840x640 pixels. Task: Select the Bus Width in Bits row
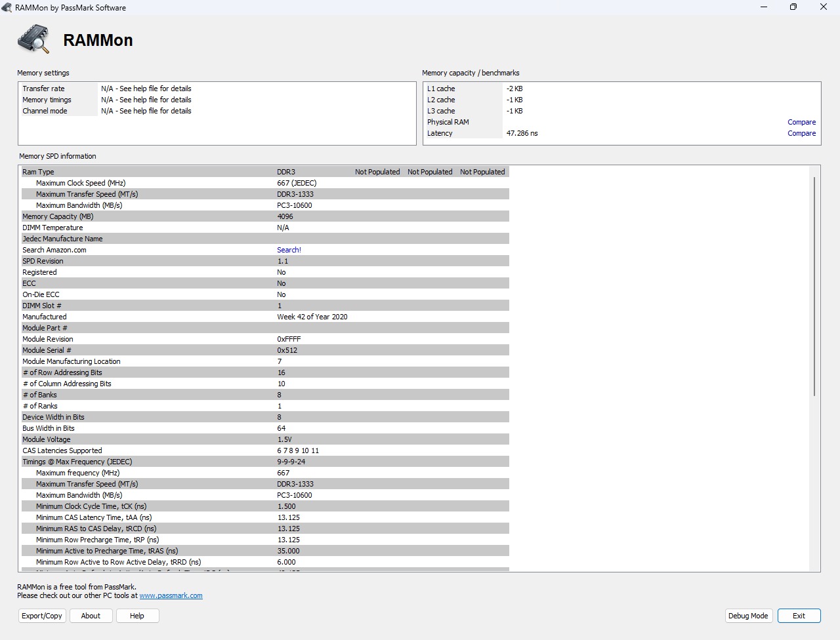265,428
